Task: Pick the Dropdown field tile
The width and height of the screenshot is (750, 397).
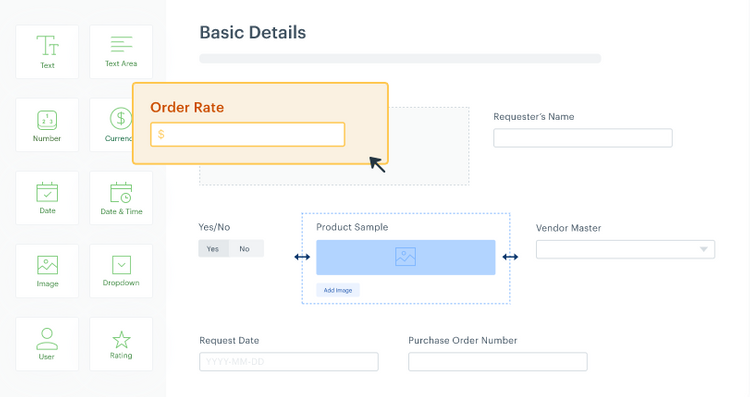Action: coord(121,271)
